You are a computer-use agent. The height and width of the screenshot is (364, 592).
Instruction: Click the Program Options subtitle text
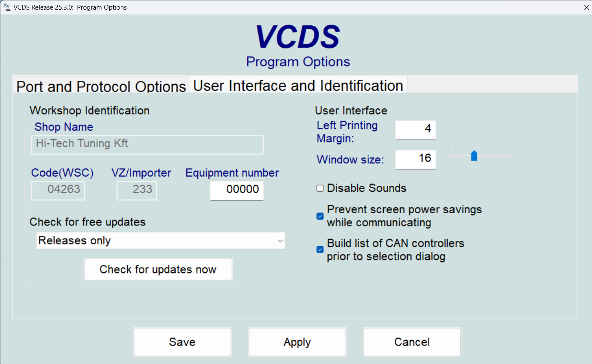298,62
